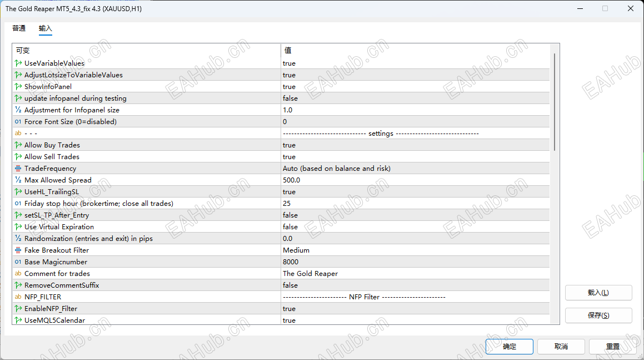Confirm with the 确定 button
The image size is (644, 360).
[x=510, y=347]
